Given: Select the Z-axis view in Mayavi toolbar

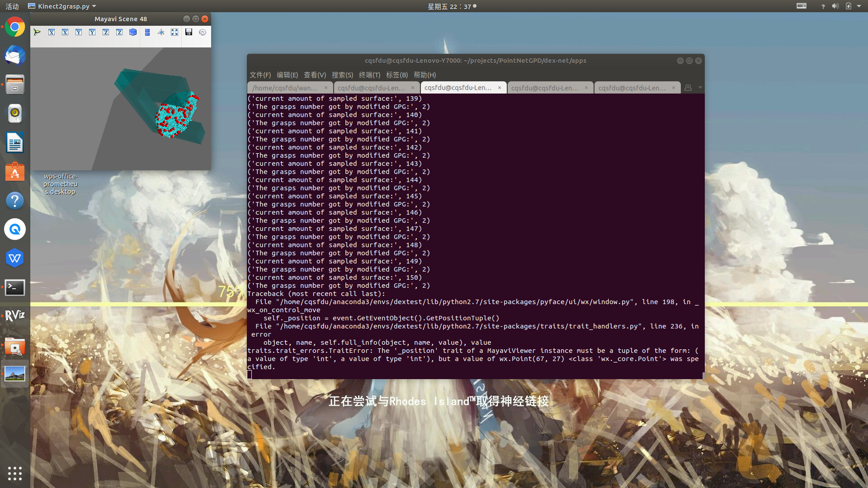Looking at the screenshot, I should pos(106,32).
